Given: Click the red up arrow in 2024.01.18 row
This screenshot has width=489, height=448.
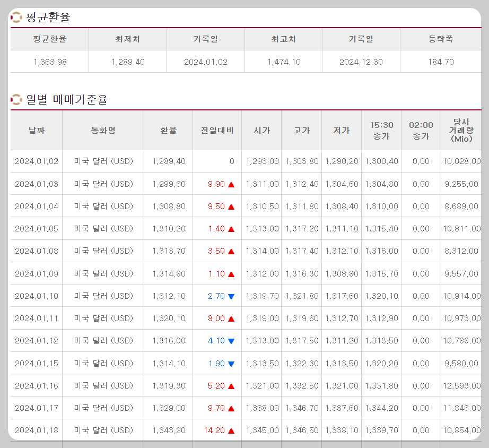Looking at the screenshot, I should click(x=231, y=431).
